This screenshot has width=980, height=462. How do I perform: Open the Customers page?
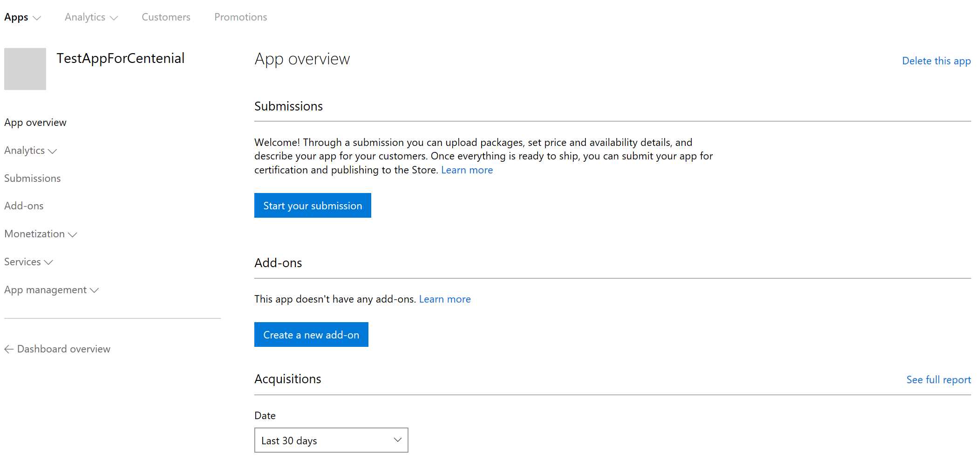coord(165,17)
